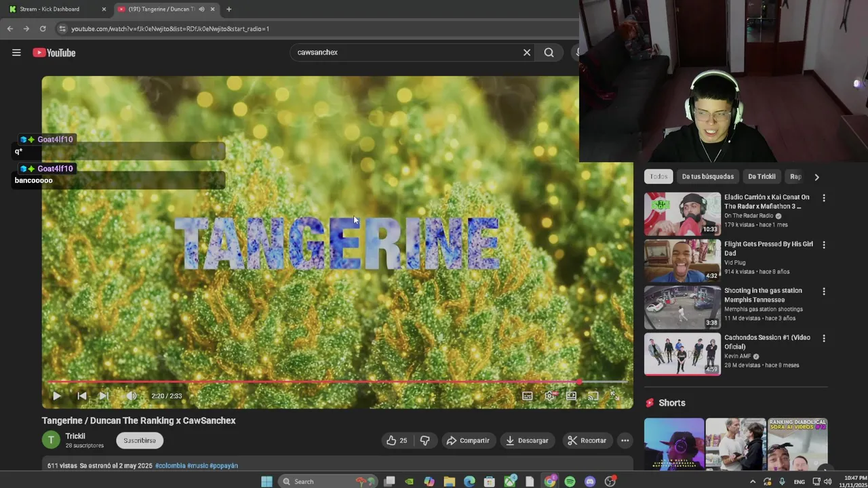
Task: Share the video via Compartir
Action: pyautogui.click(x=468, y=441)
